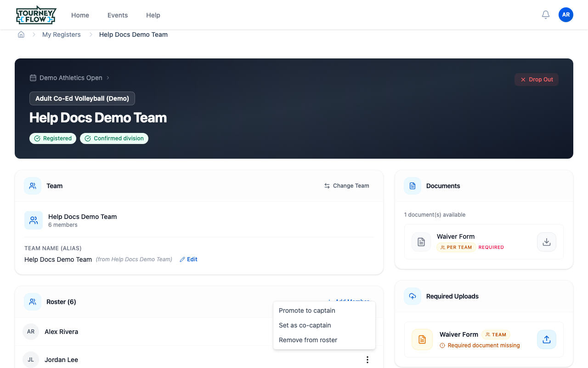Choose Promote to captain
This screenshot has height=368, width=588.
324,310
